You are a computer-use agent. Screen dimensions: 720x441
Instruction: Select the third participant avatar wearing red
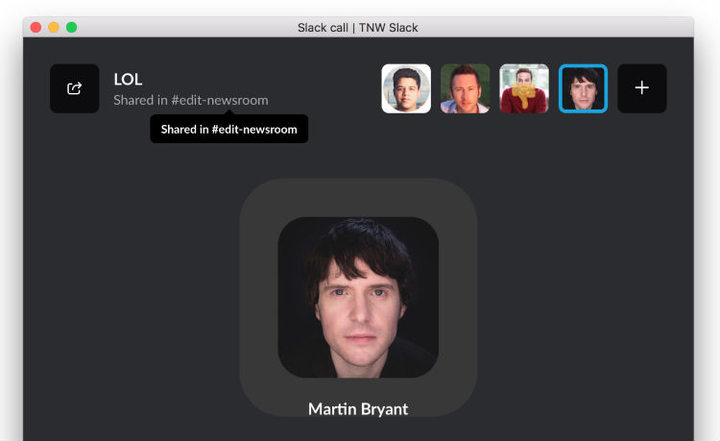(x=524, y=88)
